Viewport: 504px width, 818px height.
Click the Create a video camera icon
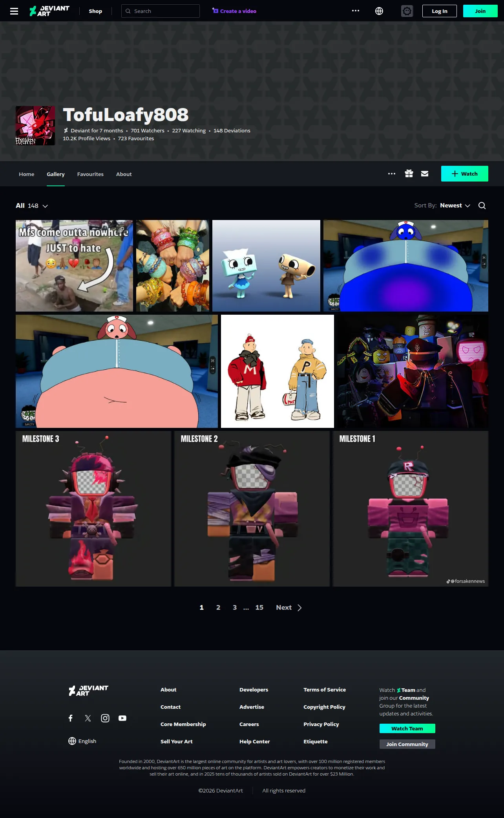(x=215, y=11)
